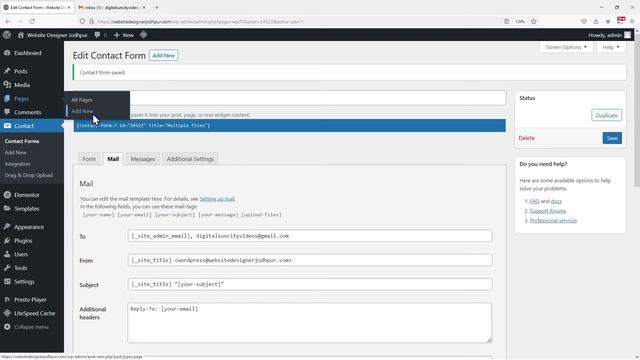Open the FAQ help link
The width and height of the screenshot is (640, 360).
pos(534,201)
